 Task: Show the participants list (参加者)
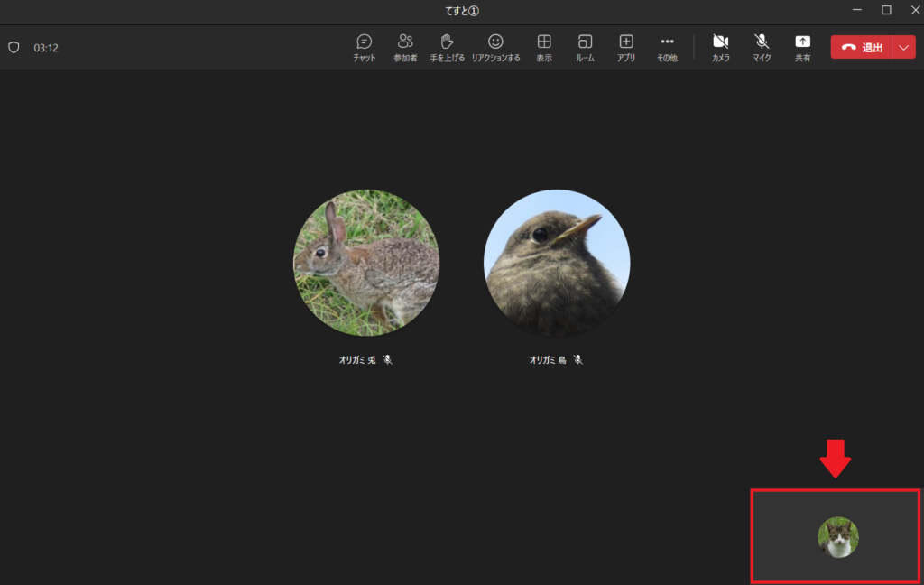click(405, 48)
